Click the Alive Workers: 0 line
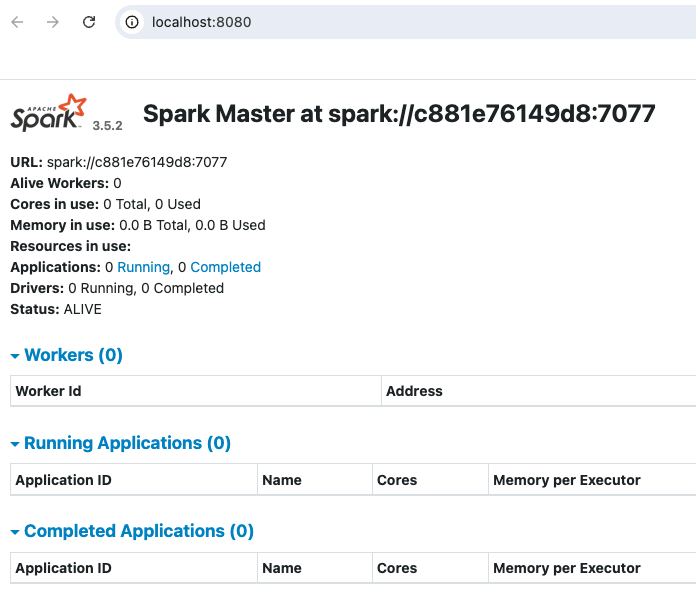 click(66, 183)
